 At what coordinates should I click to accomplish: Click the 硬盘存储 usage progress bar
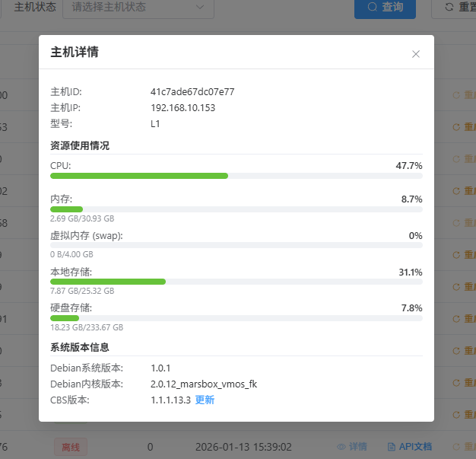coord(236,318)
